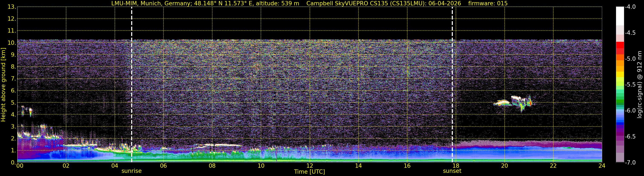
Task: Click the height-axis tick label '7.'
Action: tap(13, 79)
